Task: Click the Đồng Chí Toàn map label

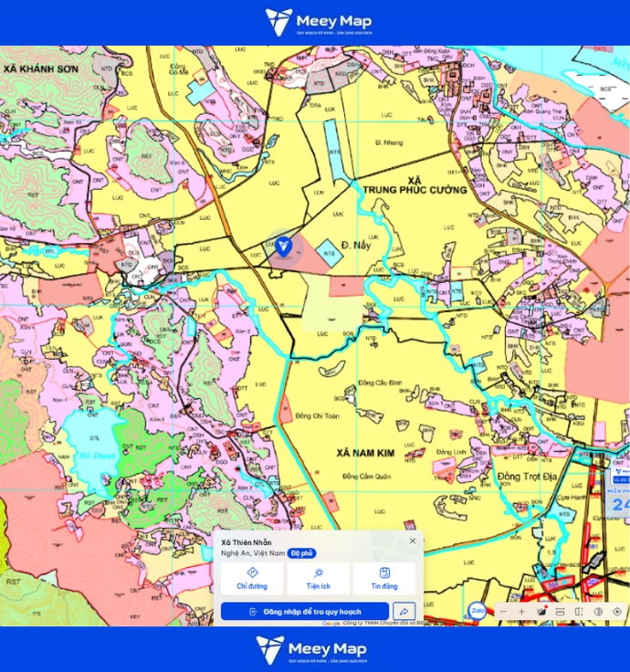Action: click(x=317, y=415)
